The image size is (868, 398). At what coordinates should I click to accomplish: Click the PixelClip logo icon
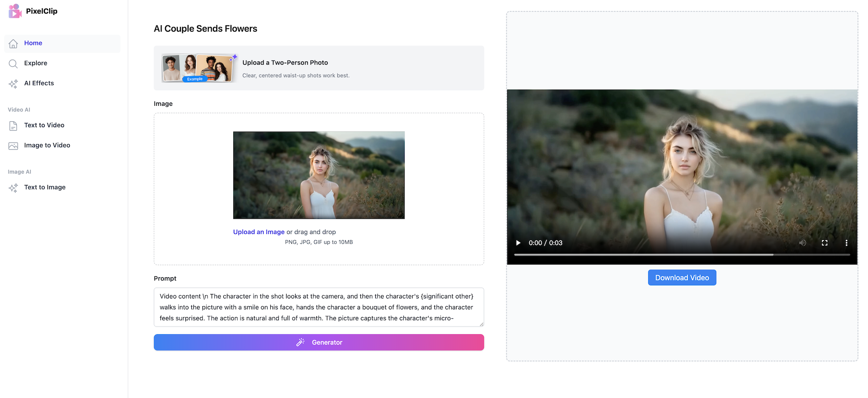tap(15, 11)
